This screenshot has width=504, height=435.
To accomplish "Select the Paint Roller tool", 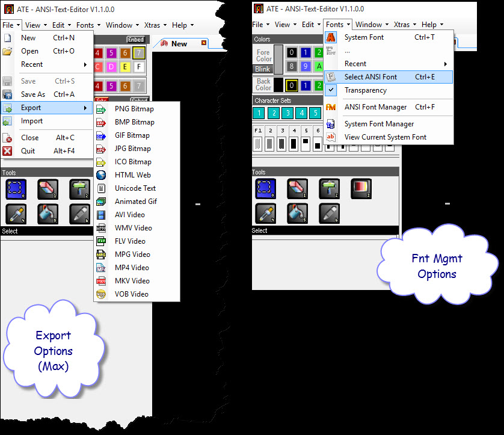I will 79,188.
